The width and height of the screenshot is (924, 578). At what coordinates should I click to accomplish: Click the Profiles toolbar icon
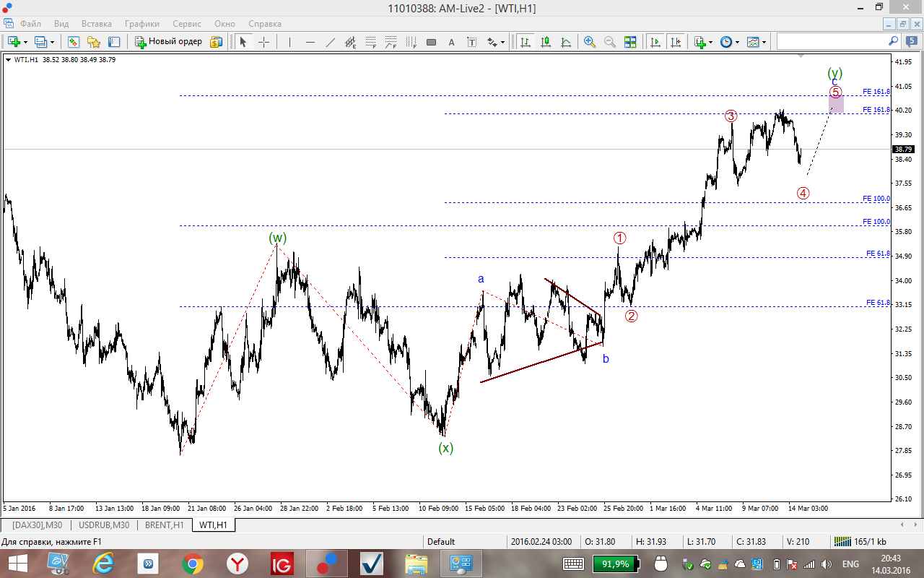[x=41, y=42]
